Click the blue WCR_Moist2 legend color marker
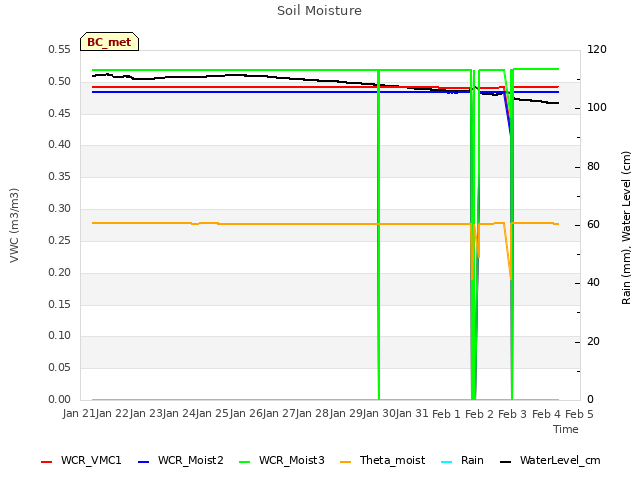 (144, 462)
